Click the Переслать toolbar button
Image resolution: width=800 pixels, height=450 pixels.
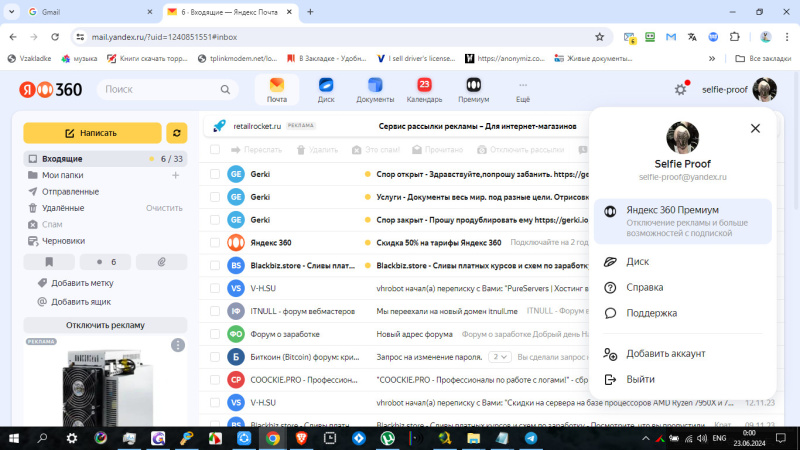pos(257,149)
